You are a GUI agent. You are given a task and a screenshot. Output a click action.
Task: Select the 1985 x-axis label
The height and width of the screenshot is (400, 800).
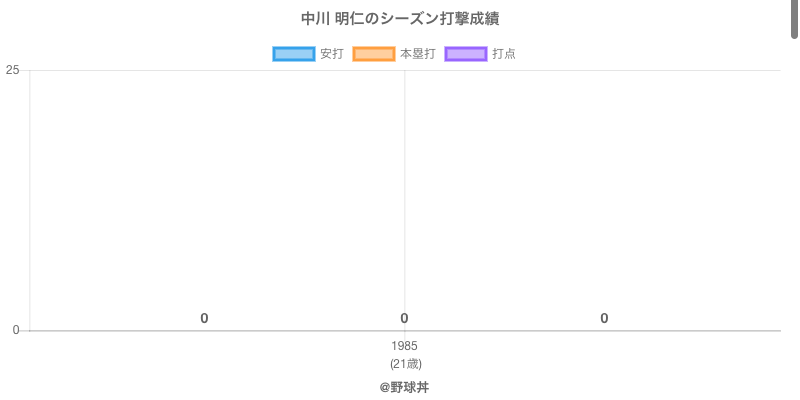point(405,346)
